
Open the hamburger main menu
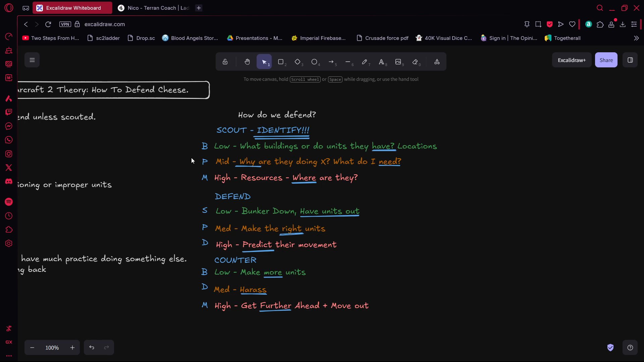tap(32, 60)
